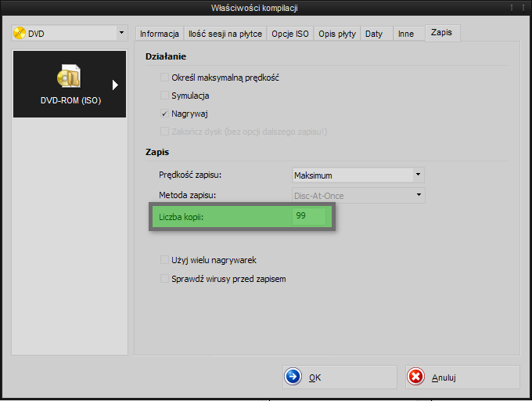Click the red X Anuluj icon
This screenshot has width=532, height=401.
point(415,377)
